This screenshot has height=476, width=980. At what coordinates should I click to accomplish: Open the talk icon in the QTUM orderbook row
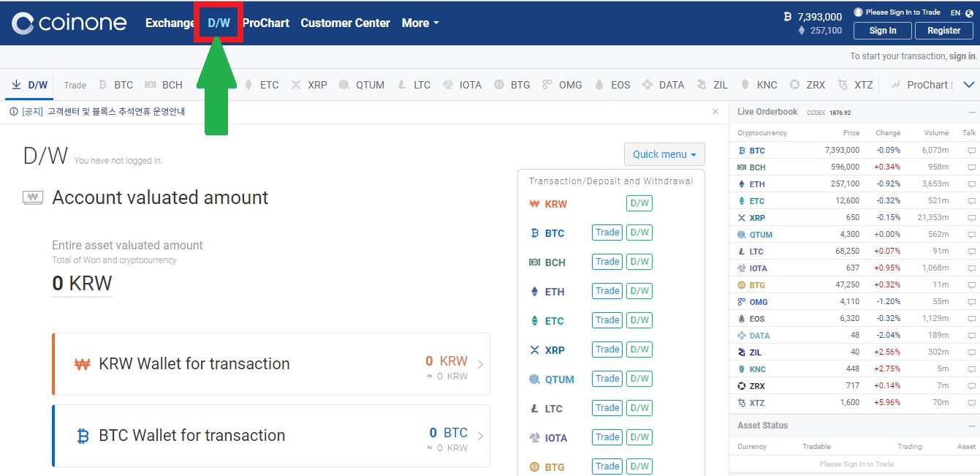(x=971, y=235)
